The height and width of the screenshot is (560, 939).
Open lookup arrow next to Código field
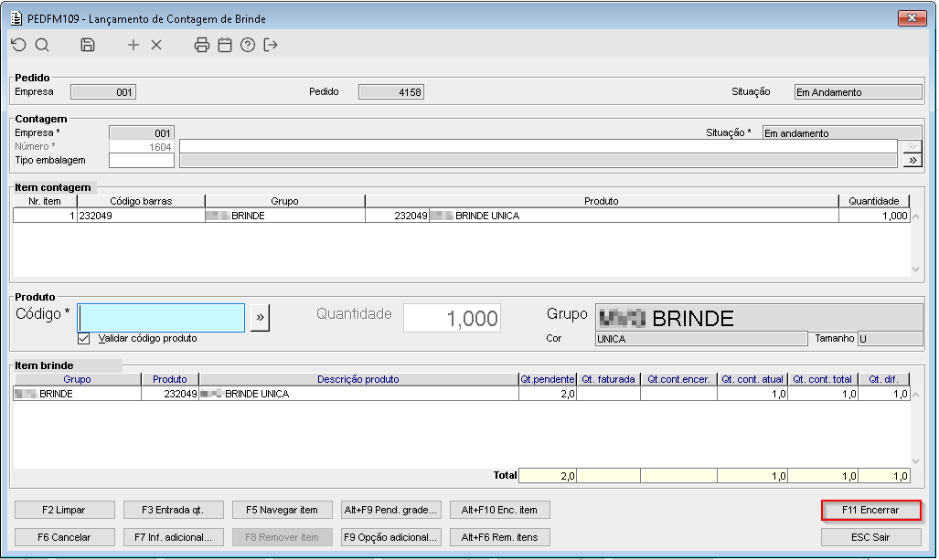point(260,318)
